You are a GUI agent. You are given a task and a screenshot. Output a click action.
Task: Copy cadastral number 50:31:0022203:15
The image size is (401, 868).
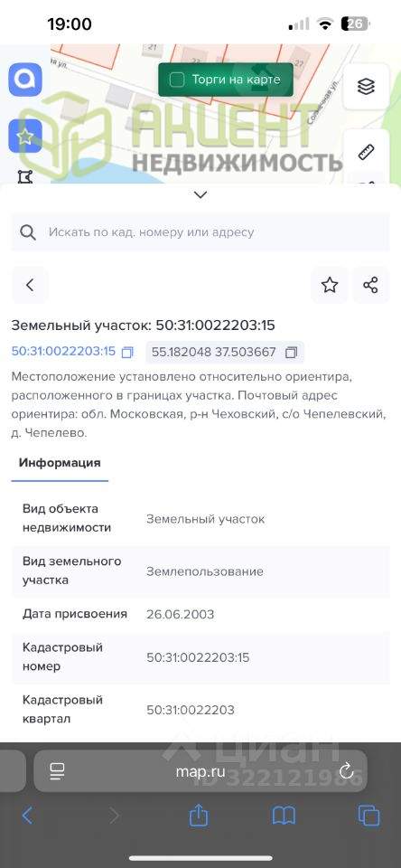tap(127, 352)
